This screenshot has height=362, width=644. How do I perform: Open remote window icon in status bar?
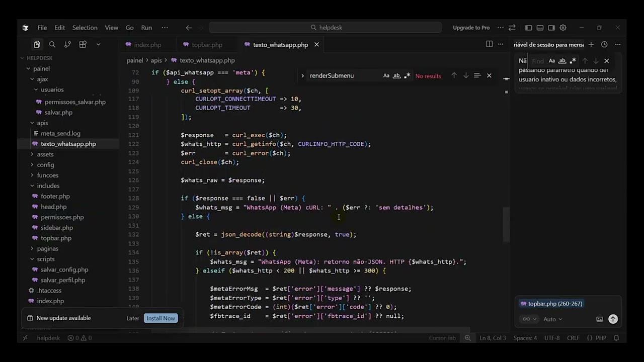[25, 338]
